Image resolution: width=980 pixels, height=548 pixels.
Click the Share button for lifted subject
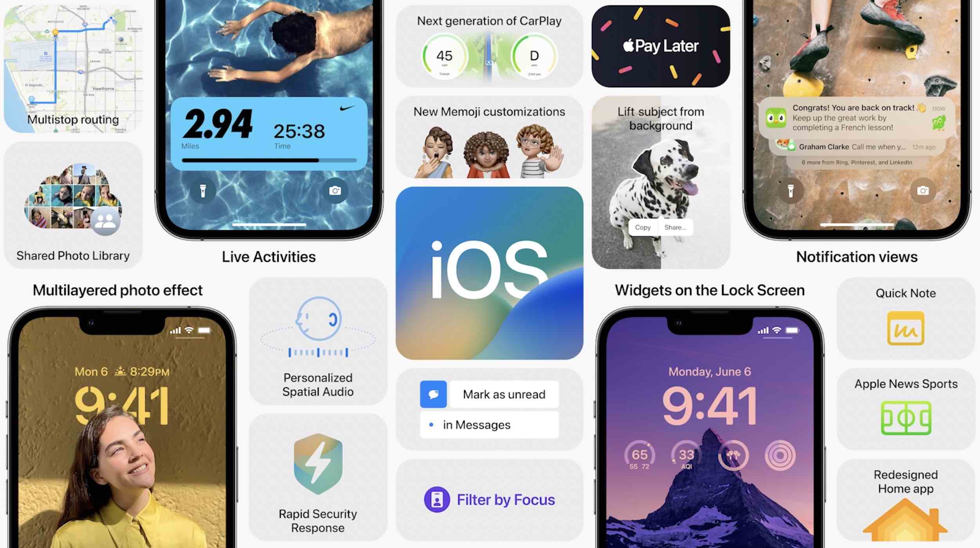click(674, 227)
